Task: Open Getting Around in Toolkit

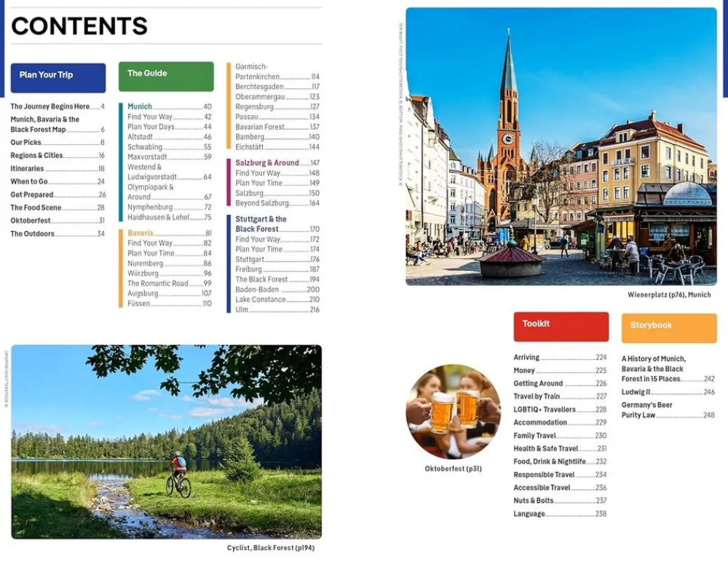Action: [538, 383]
